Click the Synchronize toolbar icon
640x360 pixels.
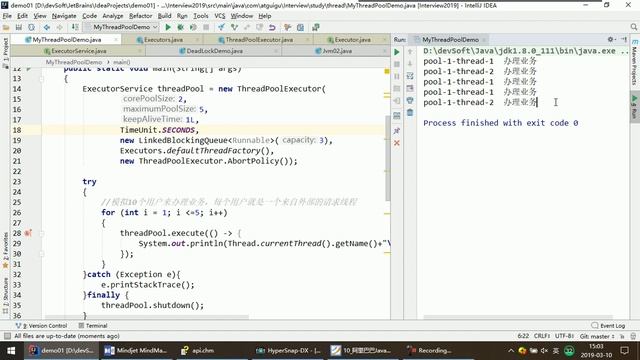pyautogui.click(x=31, y=27)
